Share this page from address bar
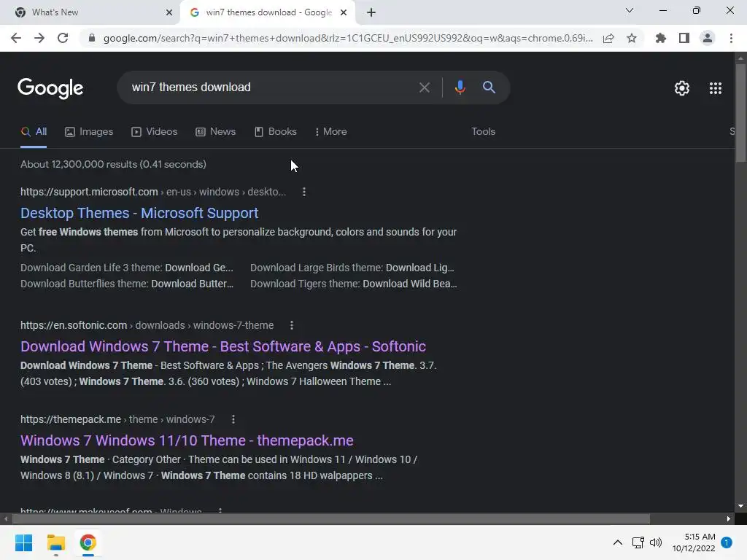The width and height of the screenshot is (747, 560). coord(608,38)
